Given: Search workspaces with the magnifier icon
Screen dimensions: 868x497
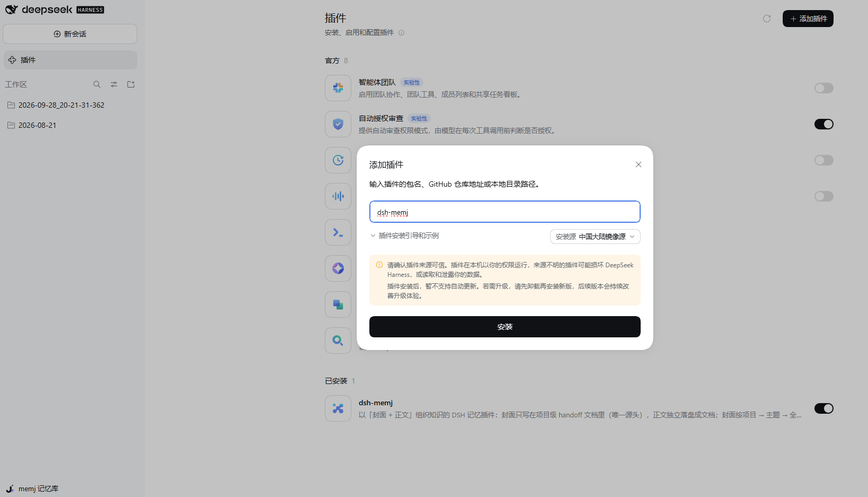Looking at the screenshot, I should pyautogui.click(x=97, y=84).
